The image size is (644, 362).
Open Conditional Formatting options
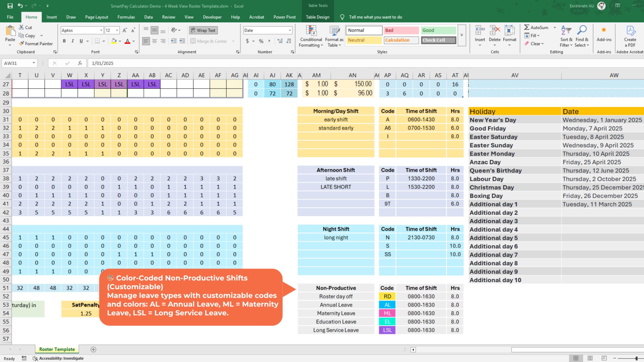coord(311,36)
